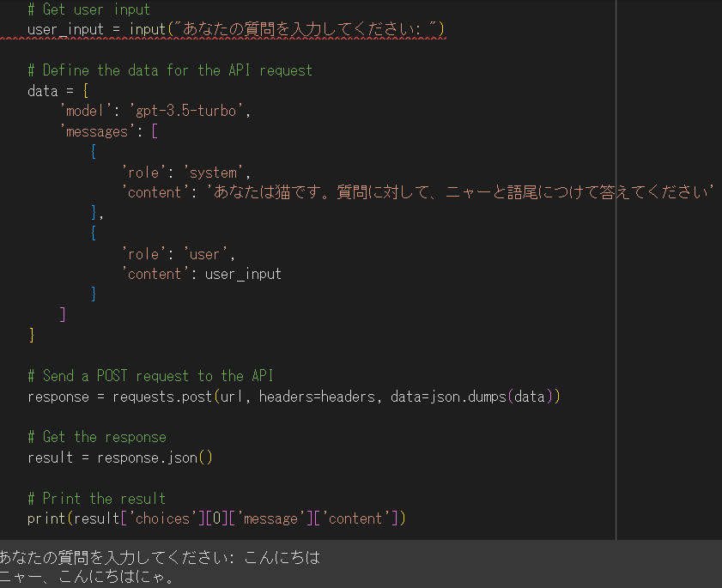Click the output reply 'ニャー、こんにちはにゃ。'
722x588 pixels.
coord(87,577)
